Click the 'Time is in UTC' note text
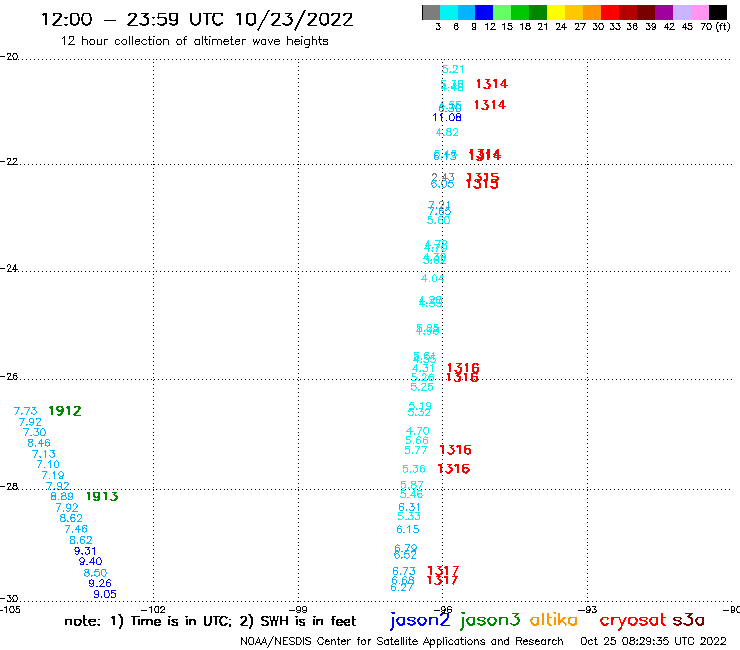Screen dimensions: 740x650 coord(181,621)
